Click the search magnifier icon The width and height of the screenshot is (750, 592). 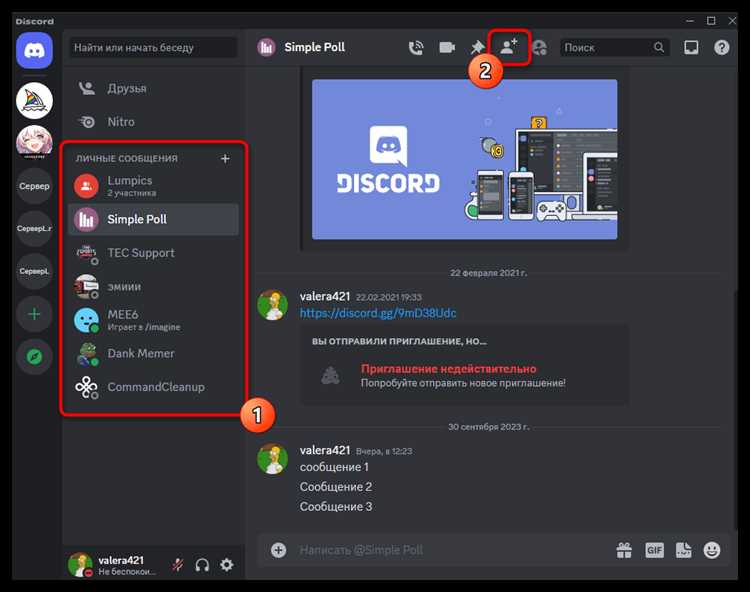[659, 47]
